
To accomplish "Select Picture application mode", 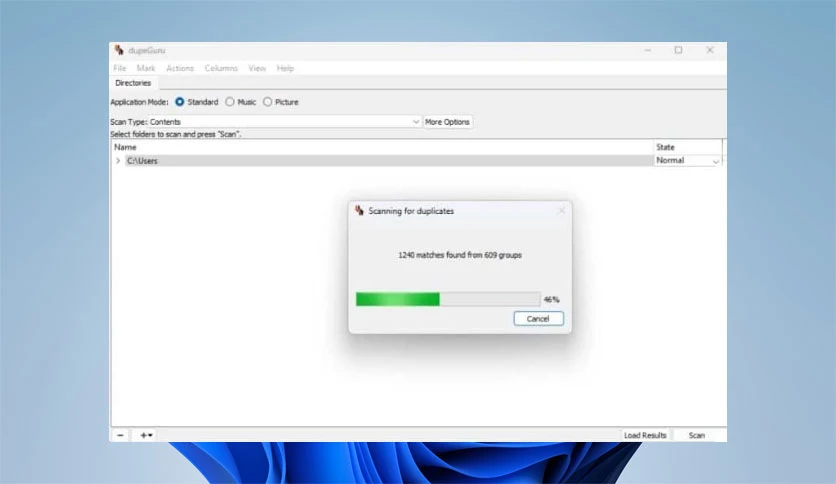I will point(280,102).
